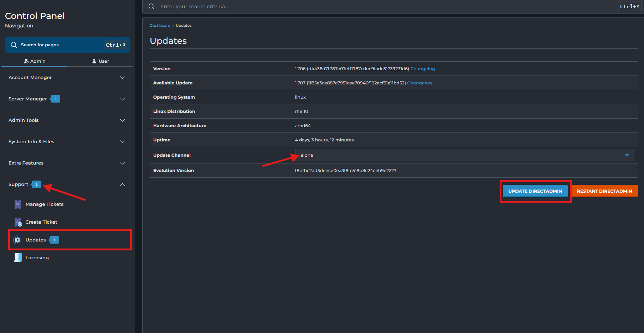Open Create Ticket page
This screenshot has width=644, height=333.
pos(41,222)
